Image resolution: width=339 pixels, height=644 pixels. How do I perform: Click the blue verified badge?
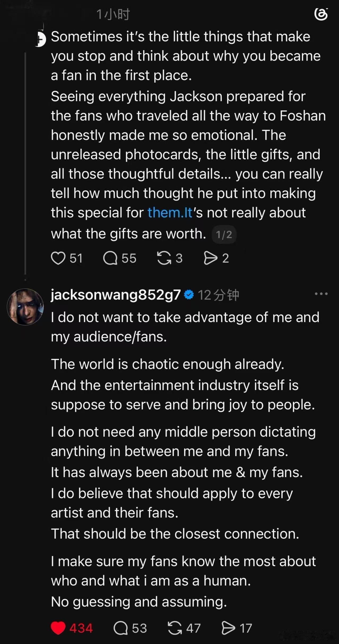[x=189, y=295]
